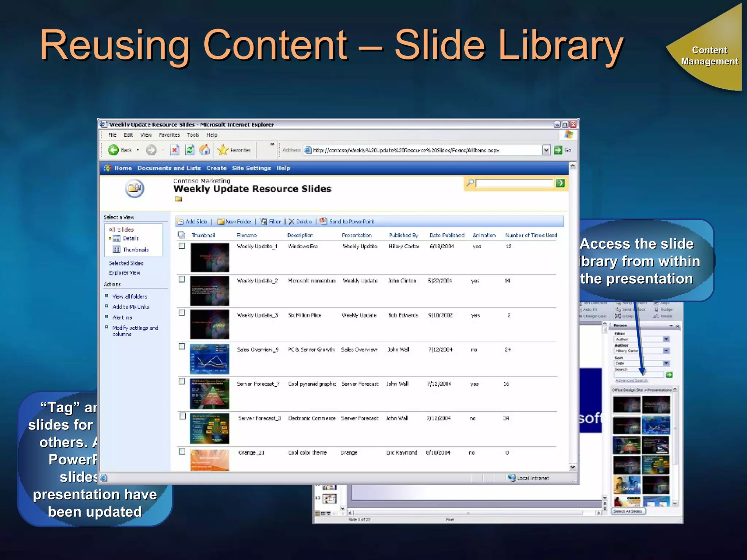This screenshot has width=747, height=560.
Task: Click the green Go arrow beside address bar
Action: [558, 150]
